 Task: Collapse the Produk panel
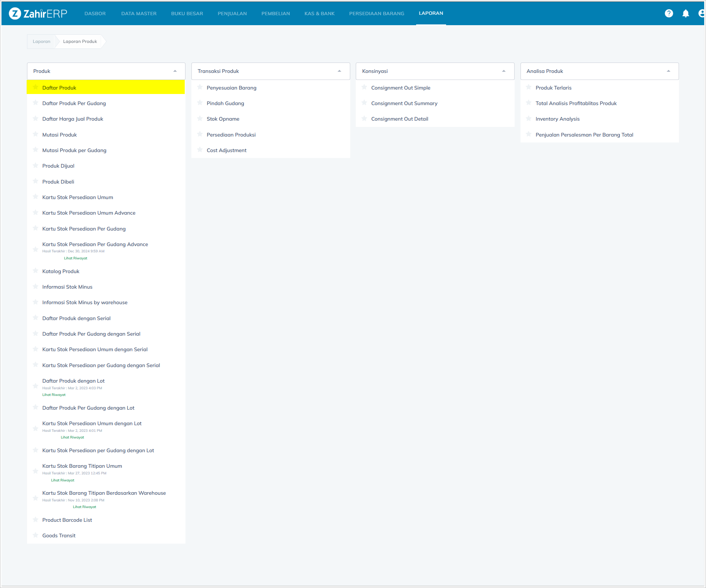click(x=175, y=71)
